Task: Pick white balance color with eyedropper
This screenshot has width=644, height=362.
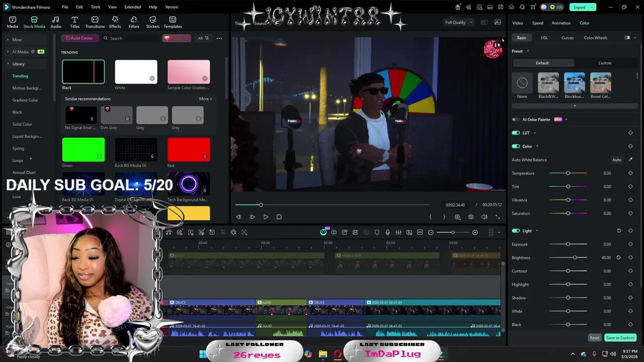Action: pyautogui.click(x=630, y=160)
